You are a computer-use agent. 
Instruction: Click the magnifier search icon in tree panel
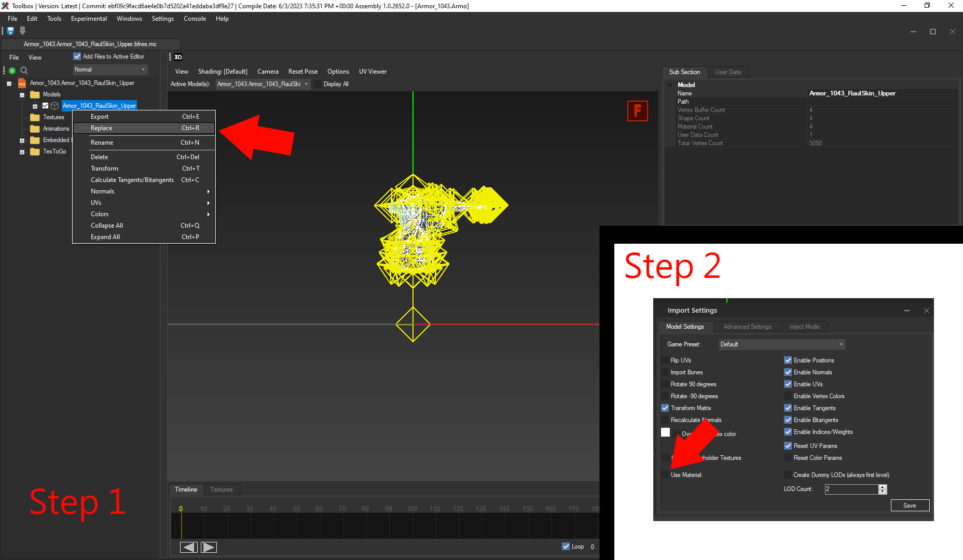pyautogui.click(x=24, y=71)
